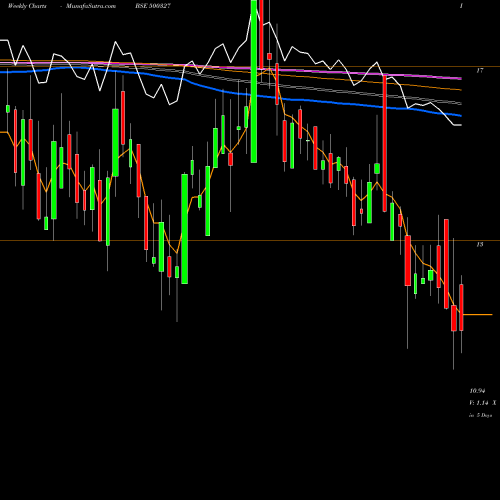Viewport: 500px width, 500px height.
Task: Click the 'in 5 Days' label
Action: tap(481, 415)
